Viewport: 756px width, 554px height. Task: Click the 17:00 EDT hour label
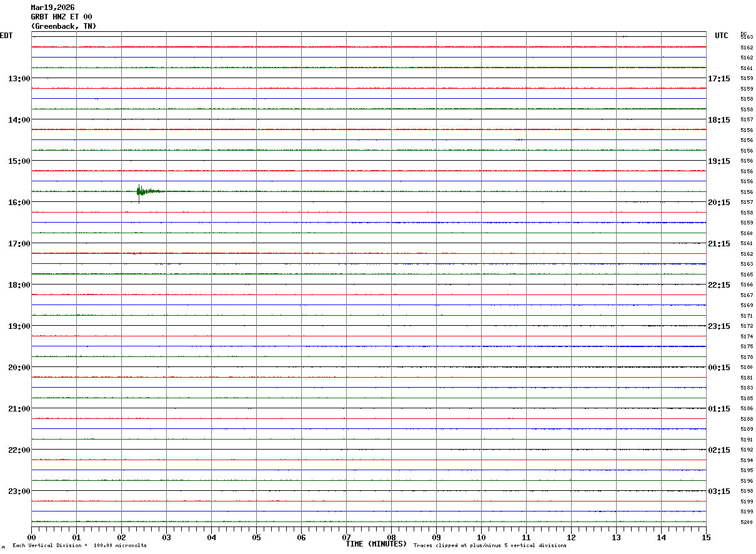pos(19,244)
